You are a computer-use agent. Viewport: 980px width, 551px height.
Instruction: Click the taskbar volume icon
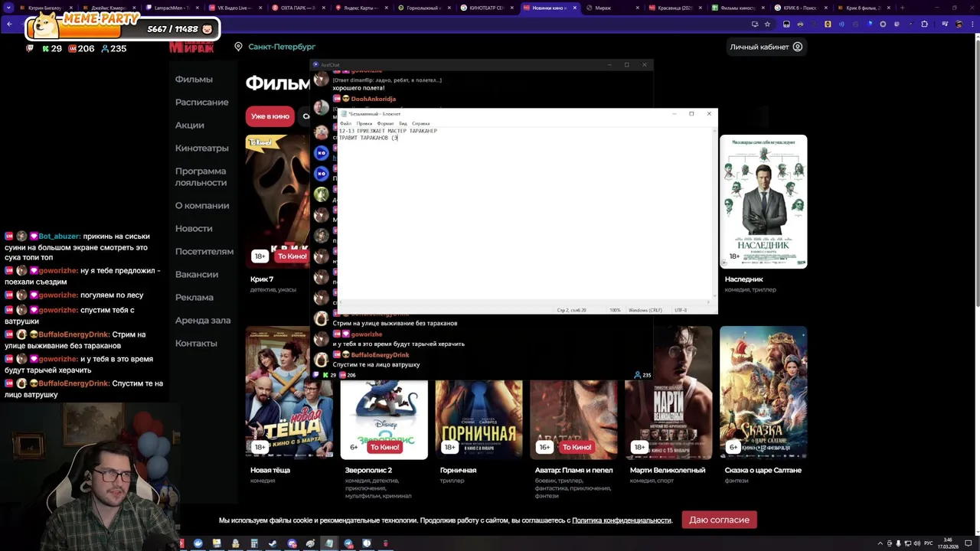pyautogui.click(x=916, y=543)
